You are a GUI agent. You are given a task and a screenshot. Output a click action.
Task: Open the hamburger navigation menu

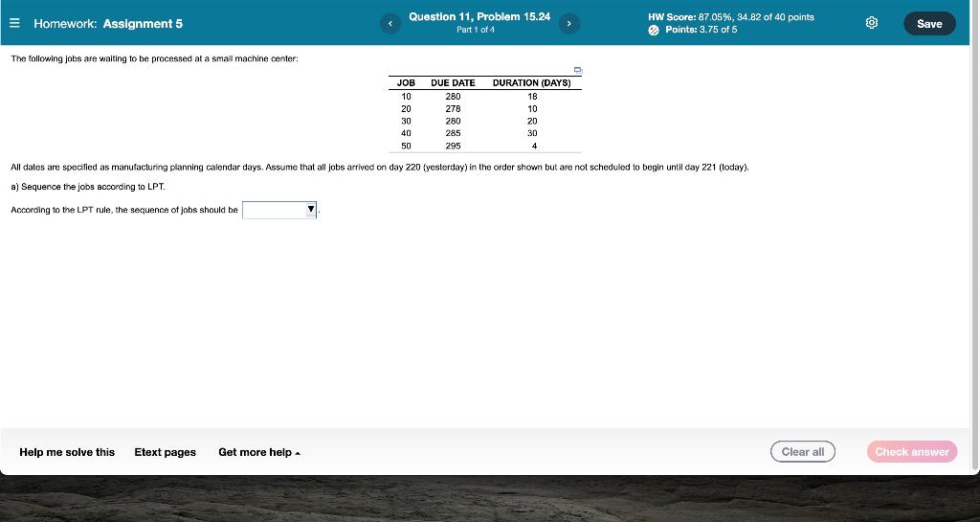pyautogui.click(x=15, y=23)
